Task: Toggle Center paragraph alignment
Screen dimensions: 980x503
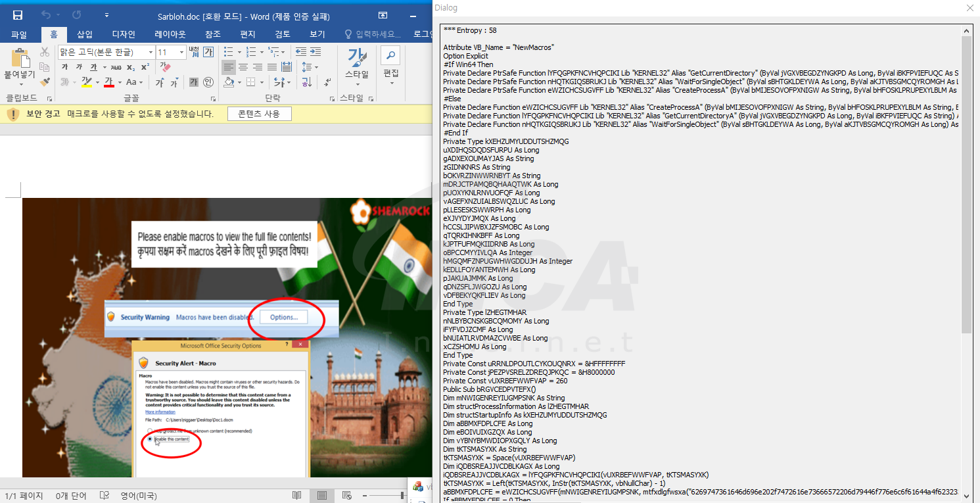Action: (243, 67)
